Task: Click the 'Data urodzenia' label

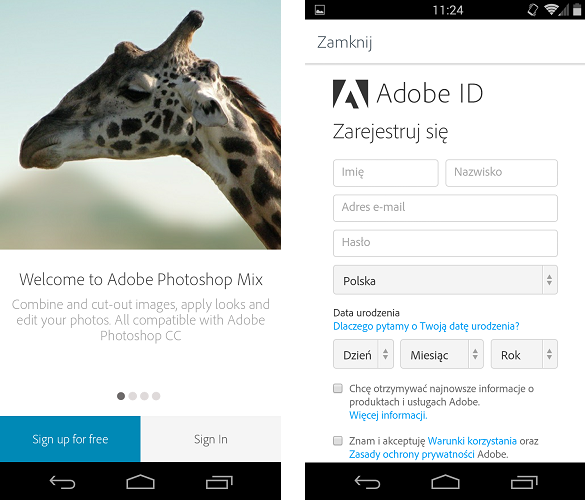Action: (x=366, y=313)
